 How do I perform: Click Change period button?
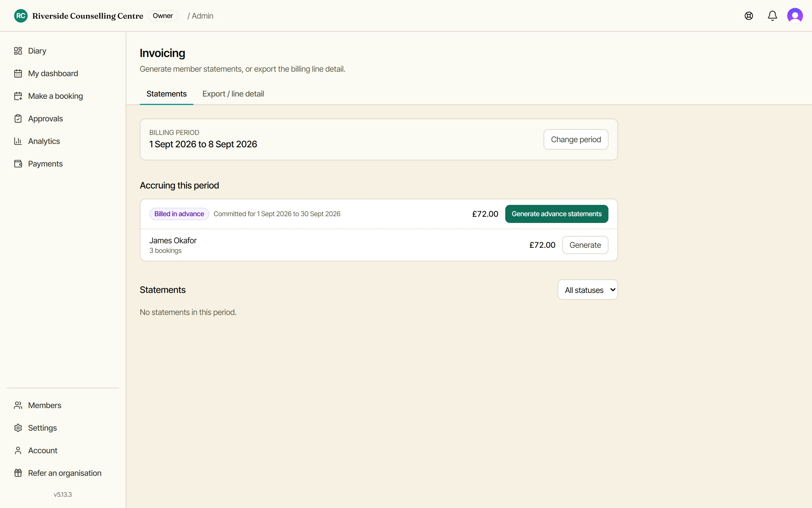point(576,139)
